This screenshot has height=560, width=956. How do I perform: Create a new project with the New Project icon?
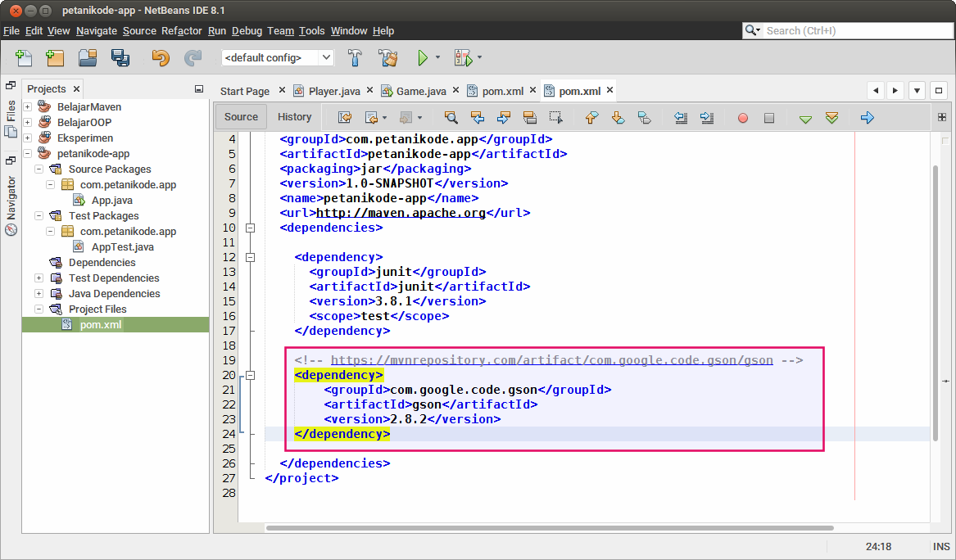(53, 58)
